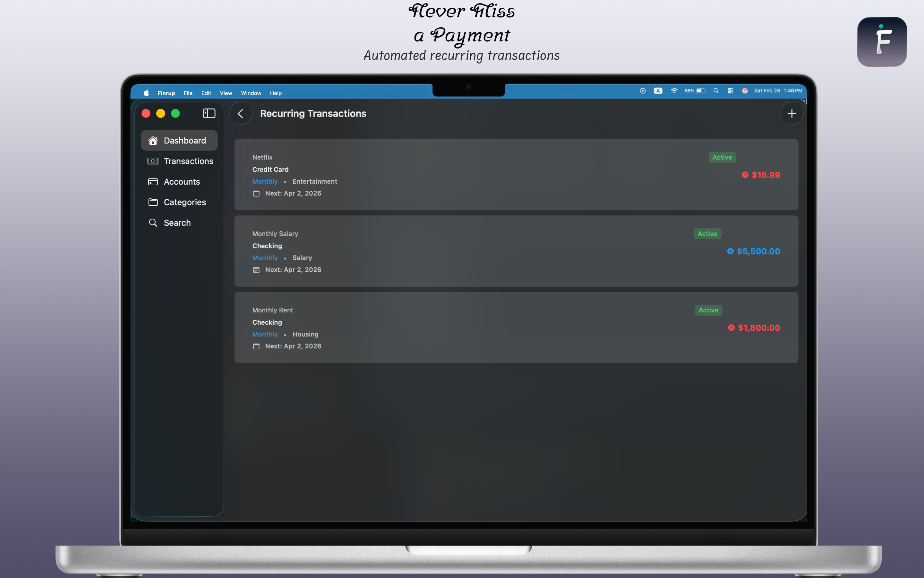Open Accounts from the sidebar

coord(179,181)
